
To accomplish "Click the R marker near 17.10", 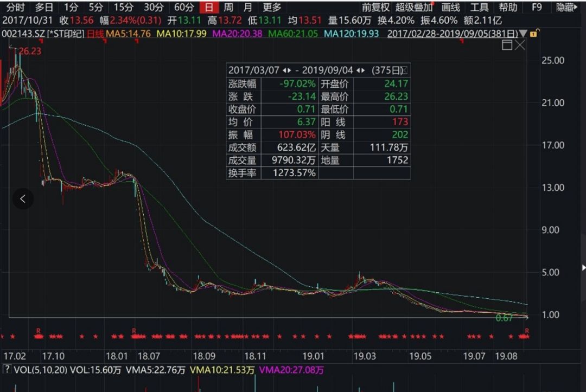I will click(38, 331).
